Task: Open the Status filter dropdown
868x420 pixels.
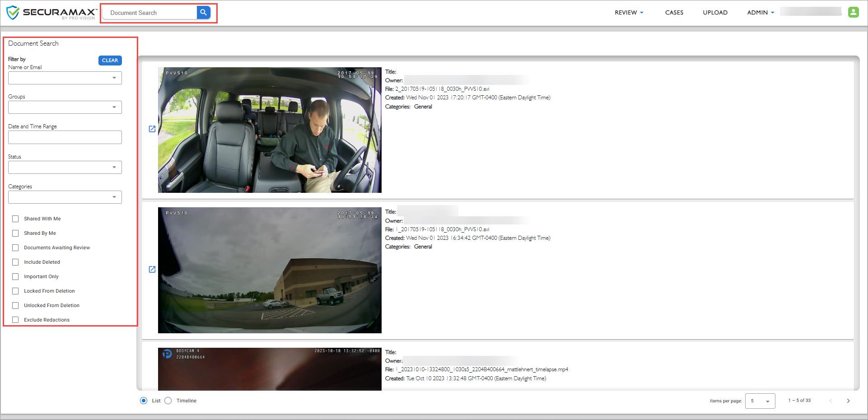Action: pyautogui.click(x=65, y=167)
